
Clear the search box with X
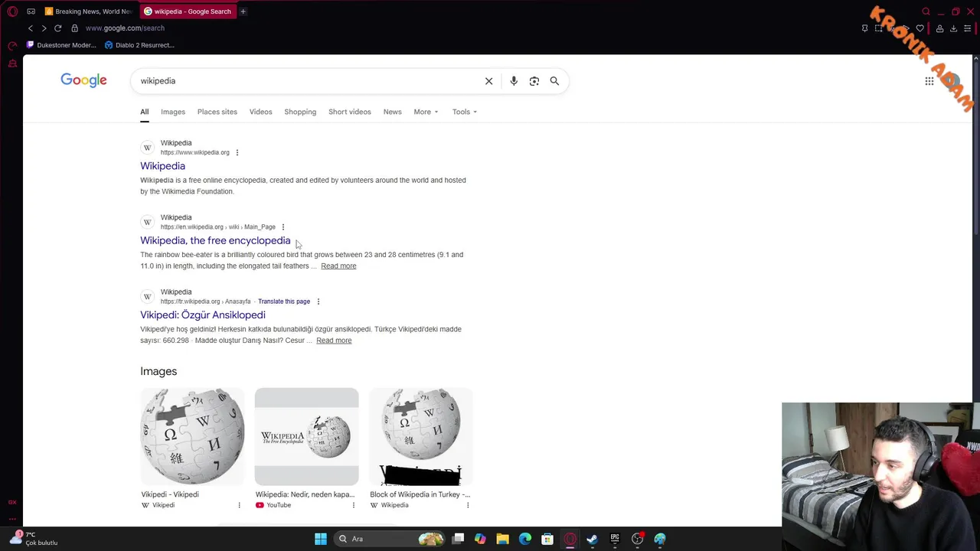(x=488, y=81)
